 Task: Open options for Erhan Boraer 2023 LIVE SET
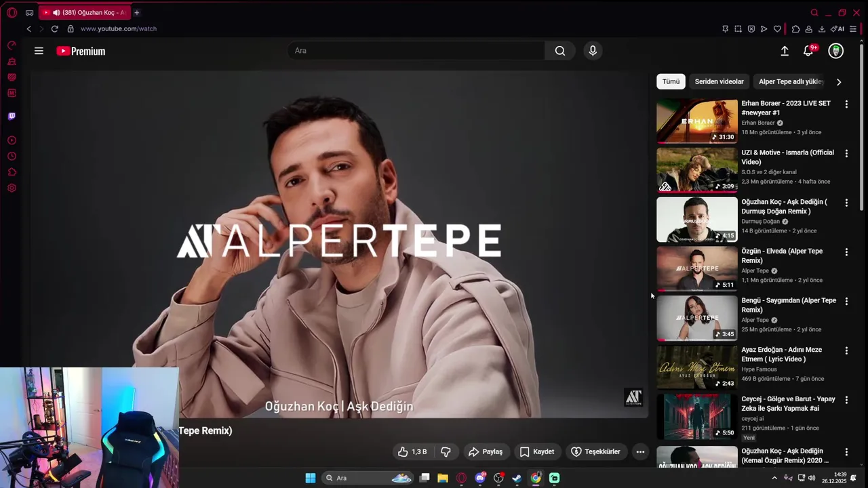click(x=846, y=104)
